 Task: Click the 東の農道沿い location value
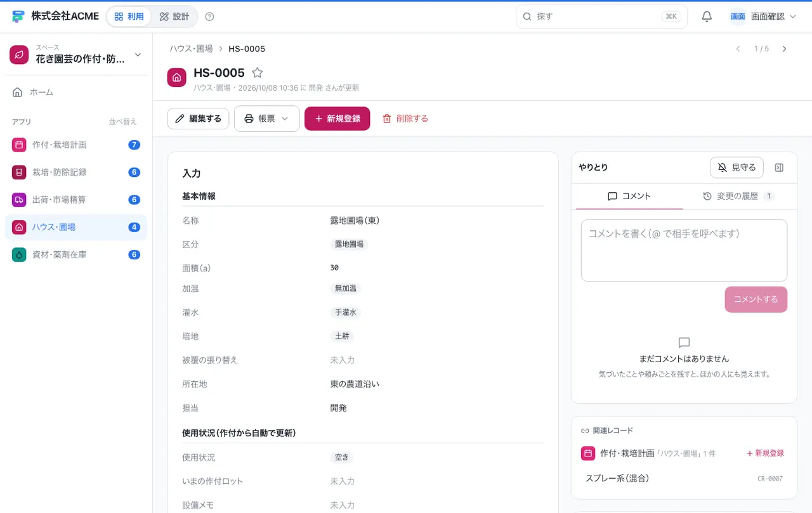(x=355, y=384)
